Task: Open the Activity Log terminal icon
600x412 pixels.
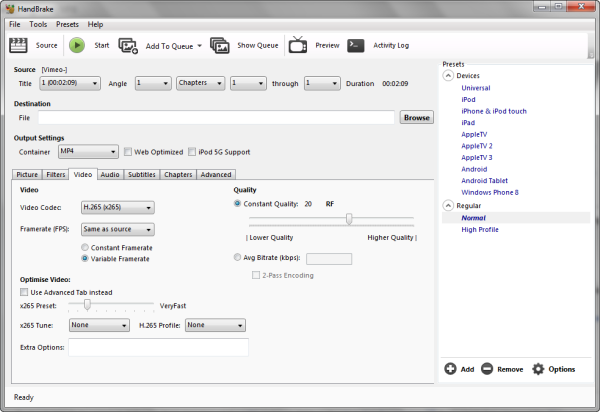Action: pos(356,45)
